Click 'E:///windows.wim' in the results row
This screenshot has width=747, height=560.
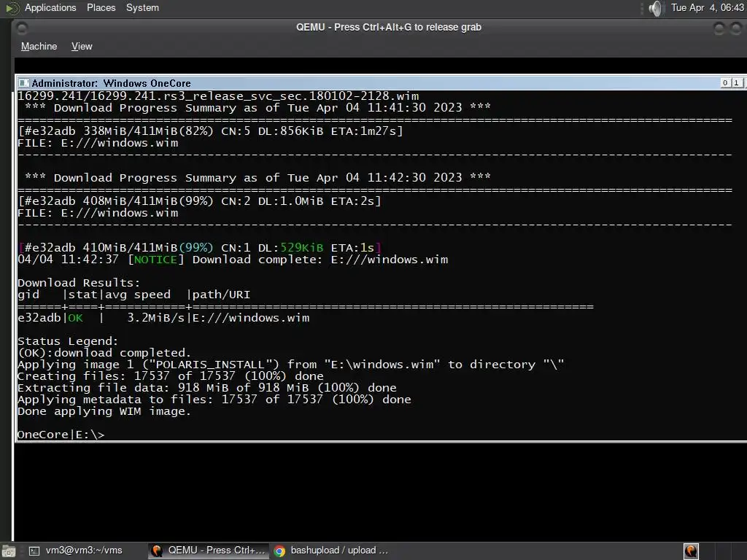coord(251,318)
